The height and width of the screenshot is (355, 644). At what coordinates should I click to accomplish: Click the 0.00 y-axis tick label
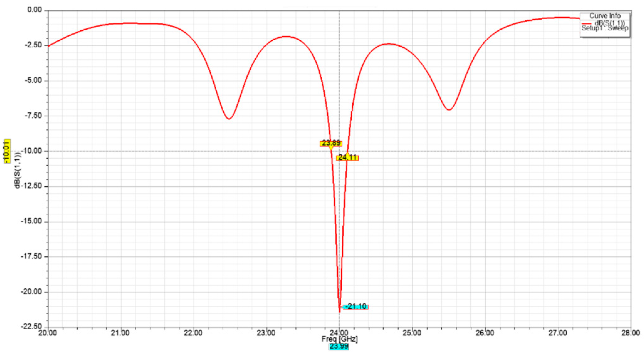pos(34,10)
